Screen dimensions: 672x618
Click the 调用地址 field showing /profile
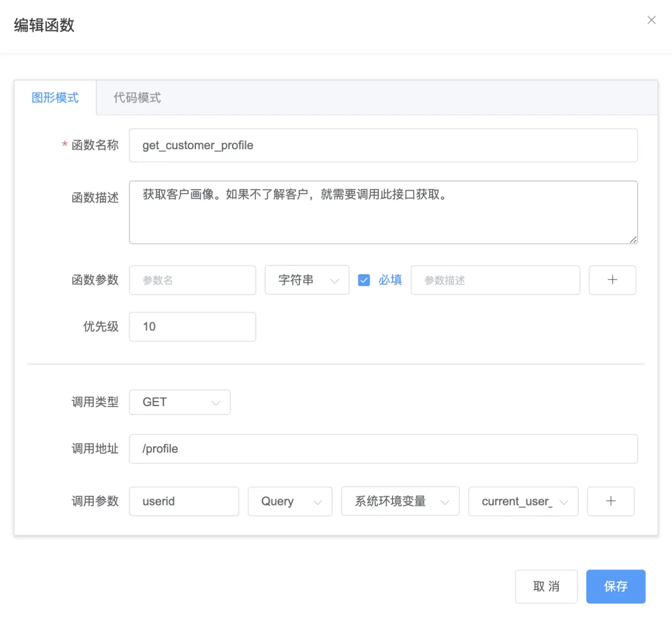pos(383,449)
